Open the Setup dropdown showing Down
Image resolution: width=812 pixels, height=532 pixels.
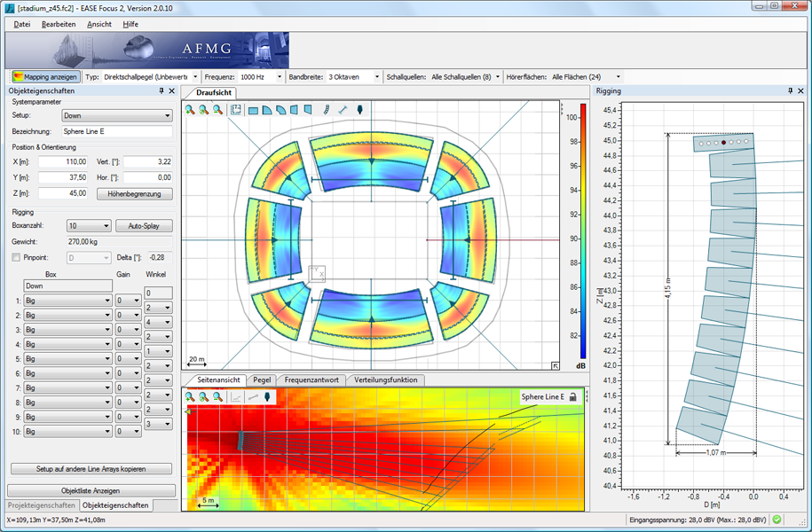(x=117, y=115)
